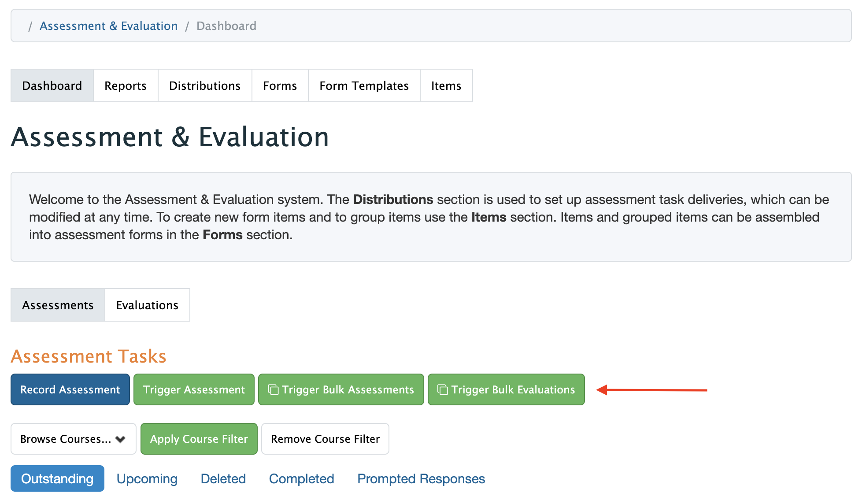Screen dimensions: 866x504
Task: Switch to the Evaluations tab
Action: 147,305
